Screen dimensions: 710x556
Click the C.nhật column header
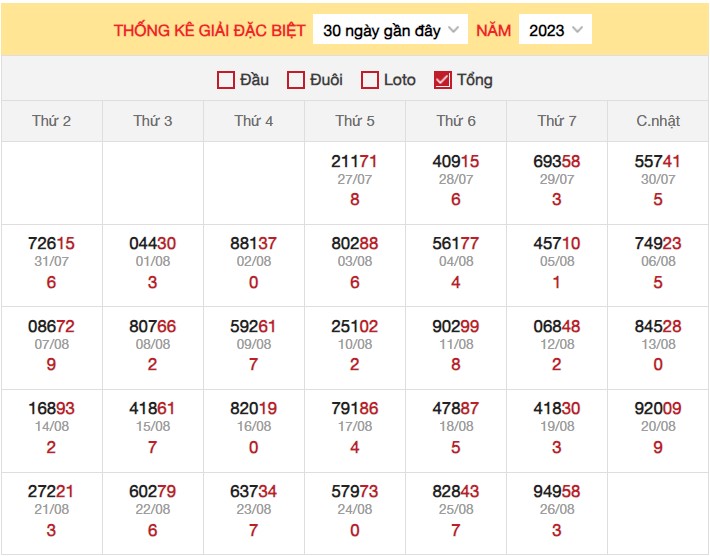[x=658, y=121]
